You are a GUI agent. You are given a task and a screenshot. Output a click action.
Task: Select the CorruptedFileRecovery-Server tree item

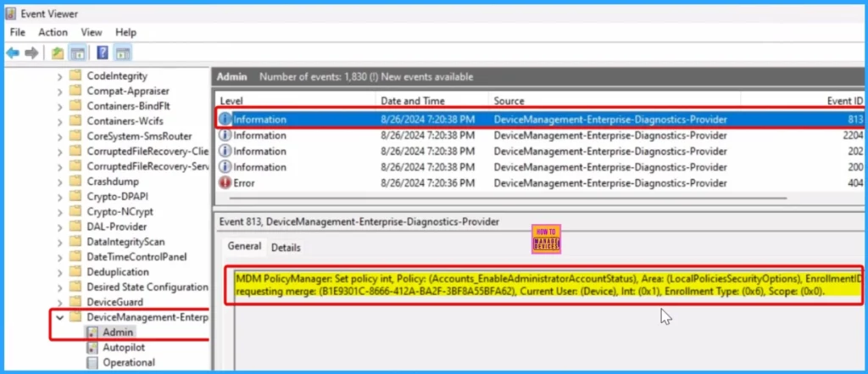(x=147, y=166)
